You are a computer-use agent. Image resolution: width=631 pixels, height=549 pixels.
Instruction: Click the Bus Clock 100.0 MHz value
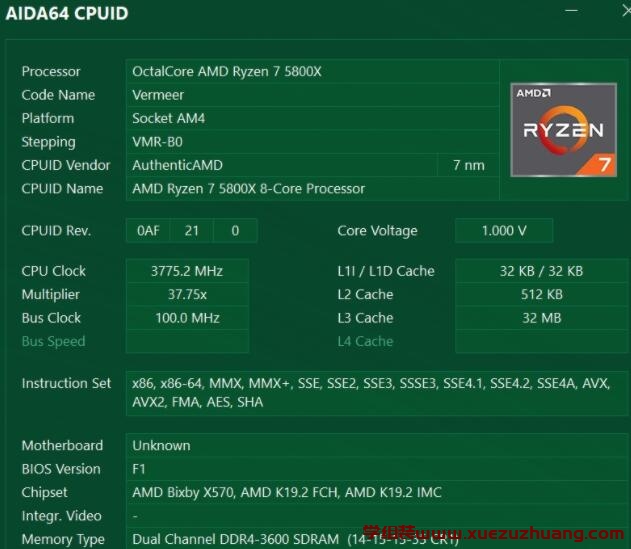[x=187, y=318]
